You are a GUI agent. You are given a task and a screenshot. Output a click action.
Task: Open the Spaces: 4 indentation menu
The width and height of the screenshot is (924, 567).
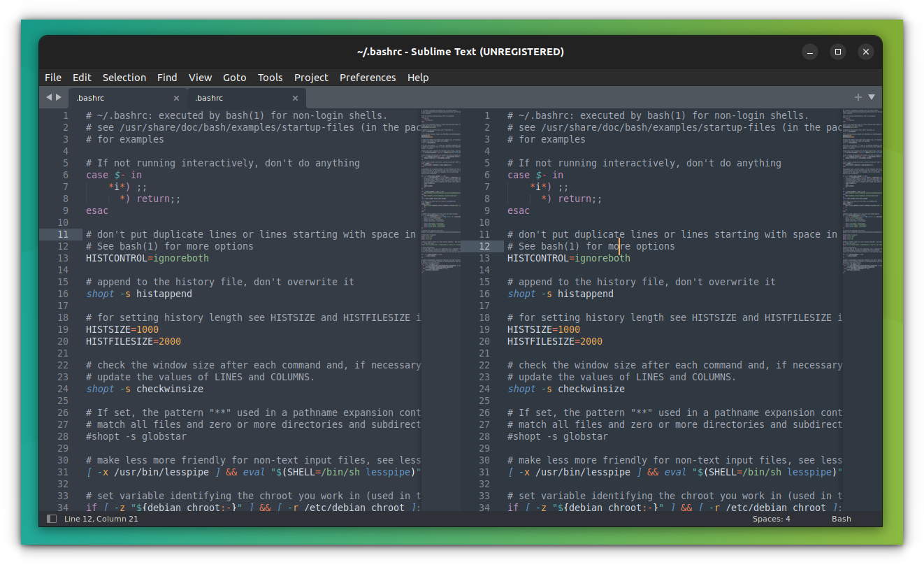pos(771,519)
